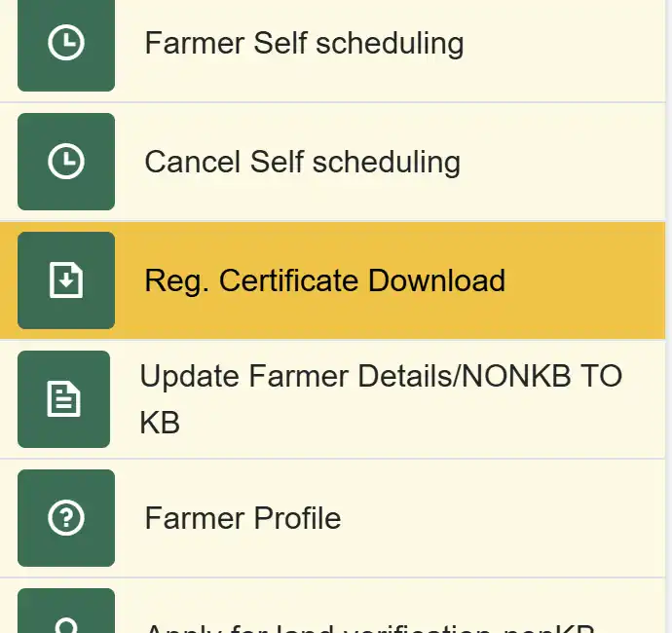Image resolution: width=672 pixels, height=633 pixels.
Task: Click the partially visible bottom icon for land verification
Action: point(66,611)
